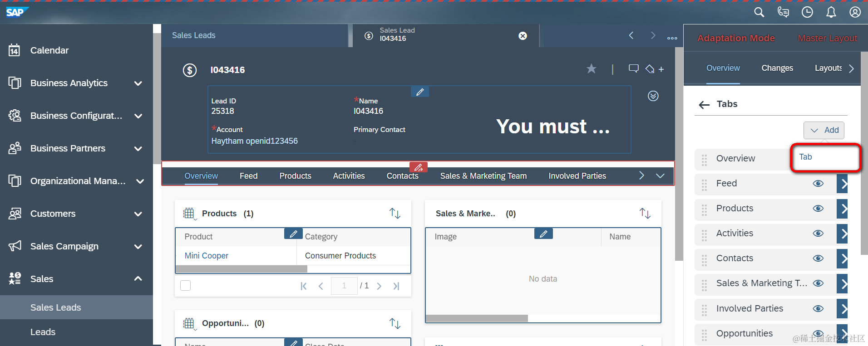This screenshot has width=868, height=346.
Task: Edit the Products table pencil icon
Action: [293, 234]
